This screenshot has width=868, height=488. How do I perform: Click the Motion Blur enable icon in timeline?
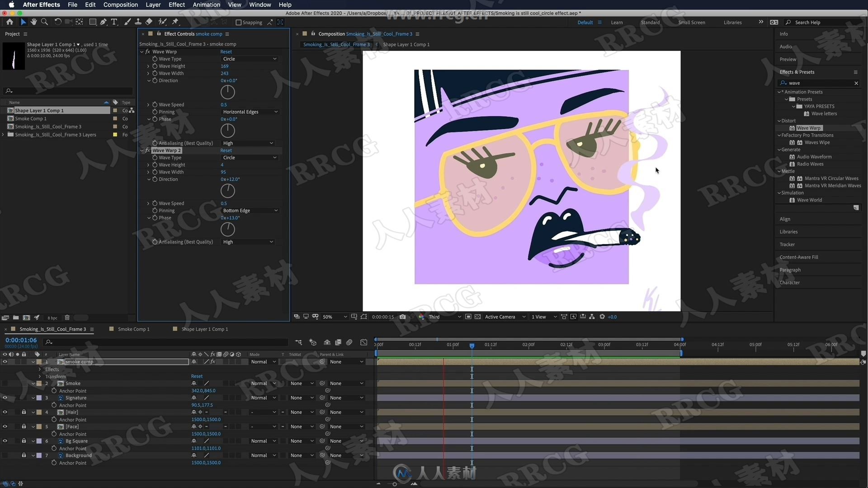349,342
